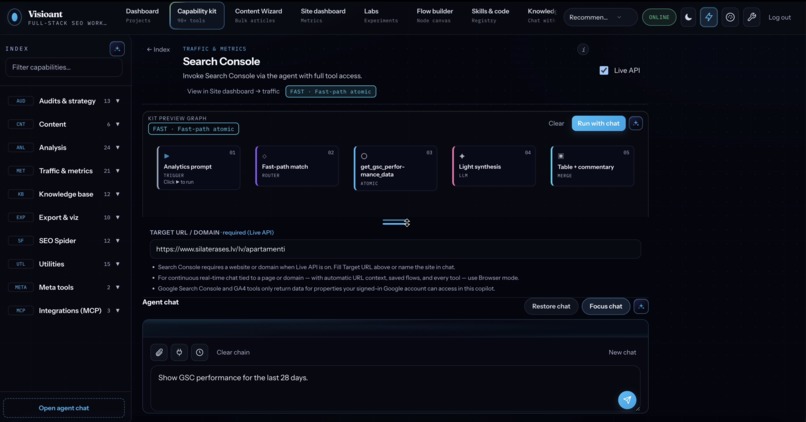Click View in Site dashboard → traffic link
806x422 pixels.
(233, 91)
